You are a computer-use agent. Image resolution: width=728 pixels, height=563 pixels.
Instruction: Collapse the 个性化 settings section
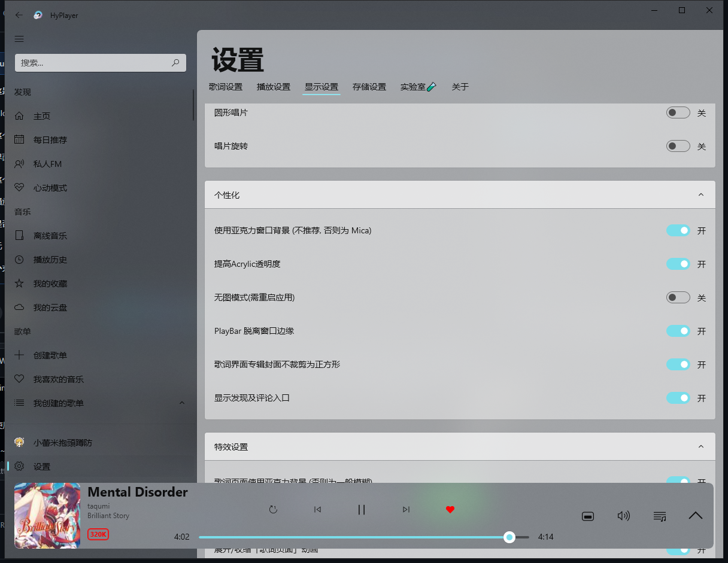coord(700,194)
